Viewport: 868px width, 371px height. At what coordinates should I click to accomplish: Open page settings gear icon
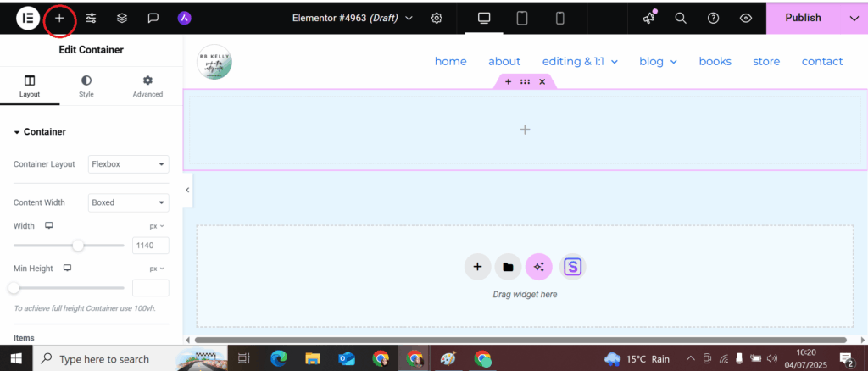pyautogui.click(x=437, y=19)
